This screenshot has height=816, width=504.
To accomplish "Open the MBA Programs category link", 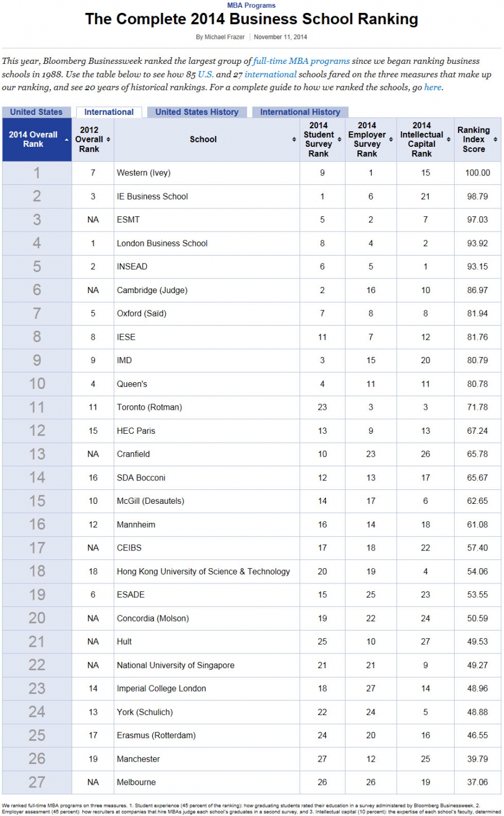I will pos(251,6).
